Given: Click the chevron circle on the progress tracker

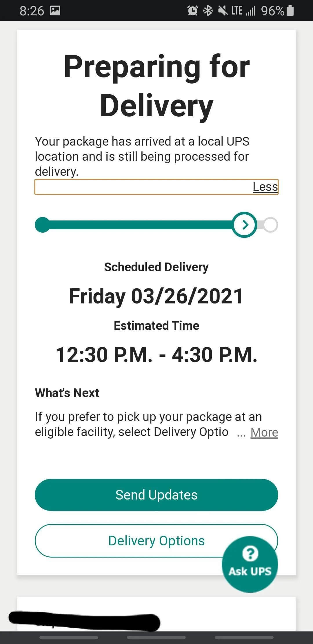Looking at the screenshot, I should coord(245,225).
